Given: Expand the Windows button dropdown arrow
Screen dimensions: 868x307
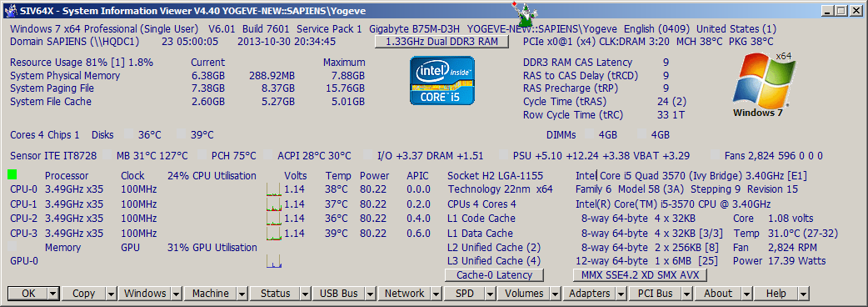Looking at the screenshot, I should 177,294.
